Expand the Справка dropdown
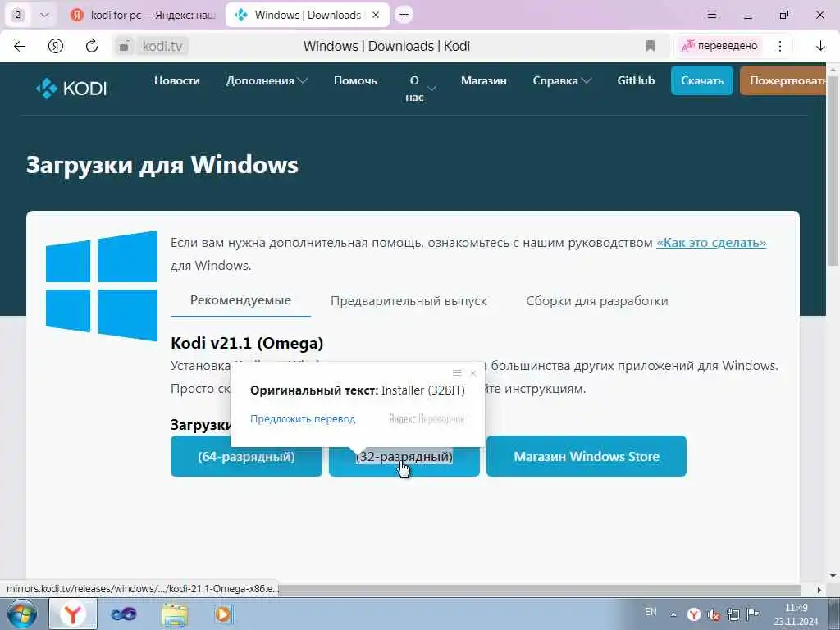 [561, 81]
